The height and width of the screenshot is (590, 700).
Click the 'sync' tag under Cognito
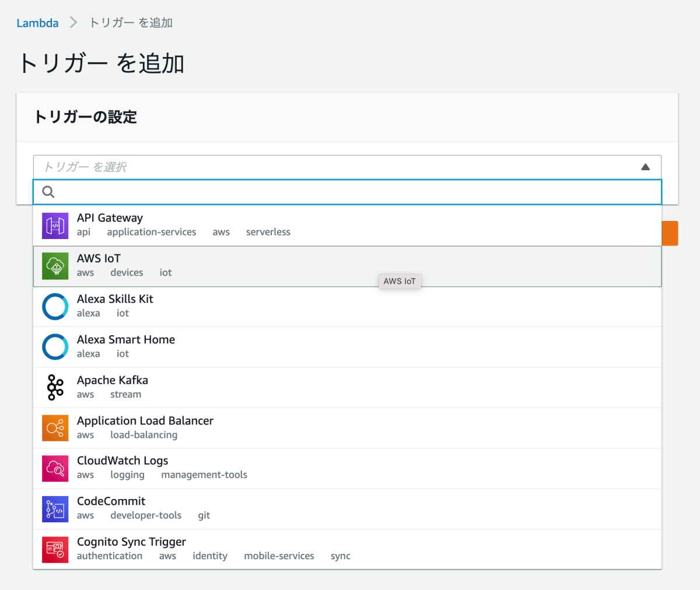point(341,556)
